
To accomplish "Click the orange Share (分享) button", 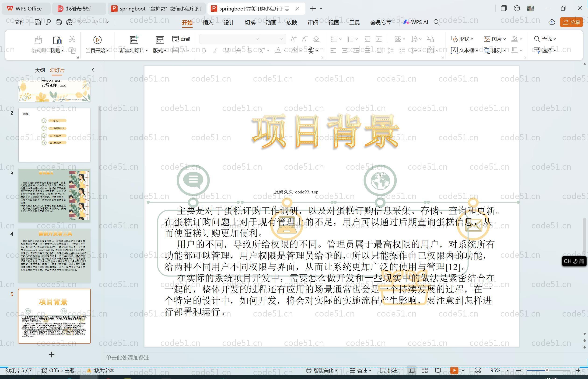I will (571, 22).
